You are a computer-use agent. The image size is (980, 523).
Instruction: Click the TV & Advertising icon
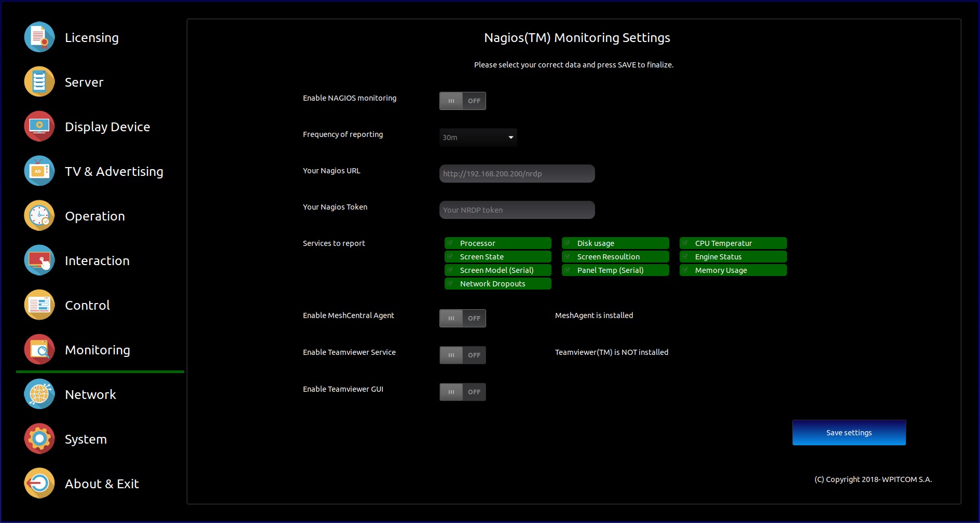click(x=39, y=171)
